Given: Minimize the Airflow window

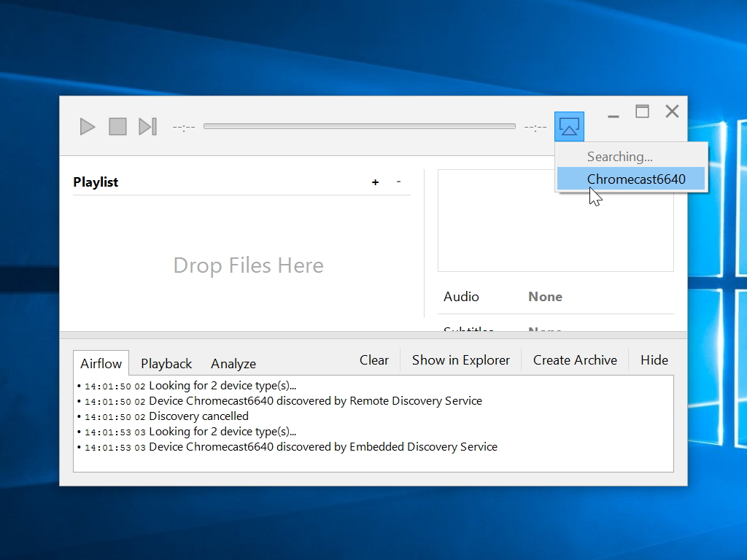Looking at the screenshot, I should [x=613, y=116].
